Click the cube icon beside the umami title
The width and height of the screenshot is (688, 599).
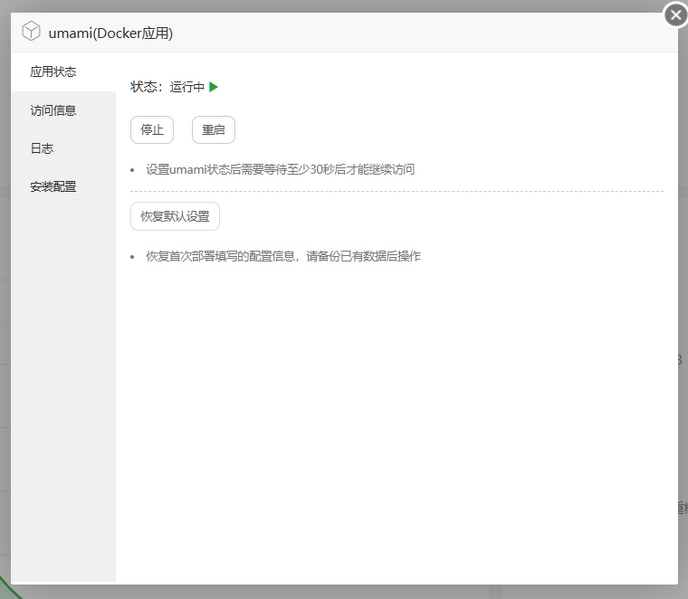click(31, 32)
